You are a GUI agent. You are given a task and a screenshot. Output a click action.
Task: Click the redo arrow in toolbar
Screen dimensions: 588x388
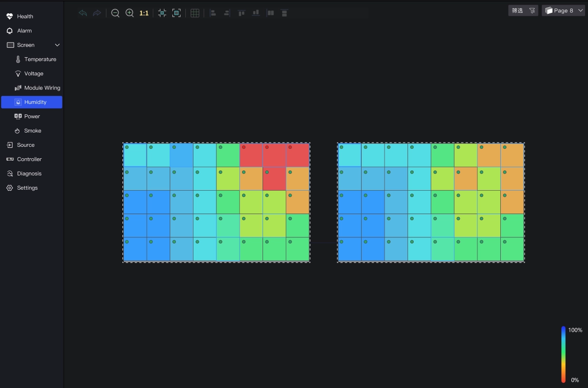pyautogui.click(x=97, y=13)
